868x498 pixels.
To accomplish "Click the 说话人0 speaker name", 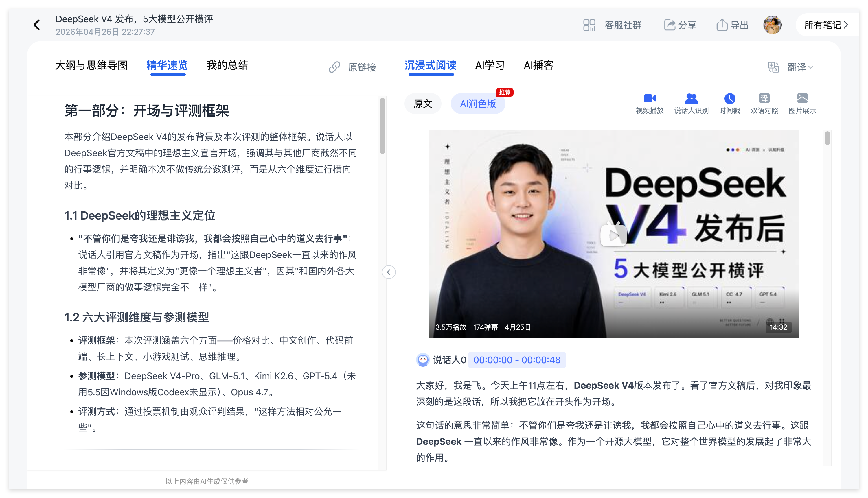I will (449, 360).
